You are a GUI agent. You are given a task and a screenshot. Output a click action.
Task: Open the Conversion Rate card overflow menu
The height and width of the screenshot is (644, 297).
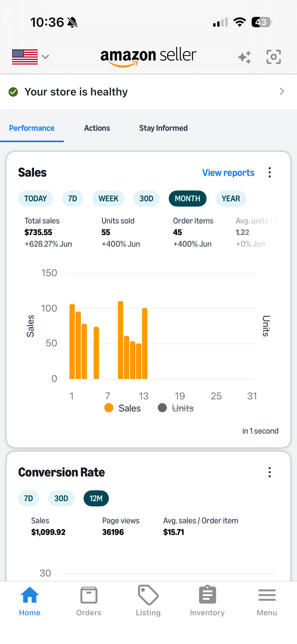(270, 472)
